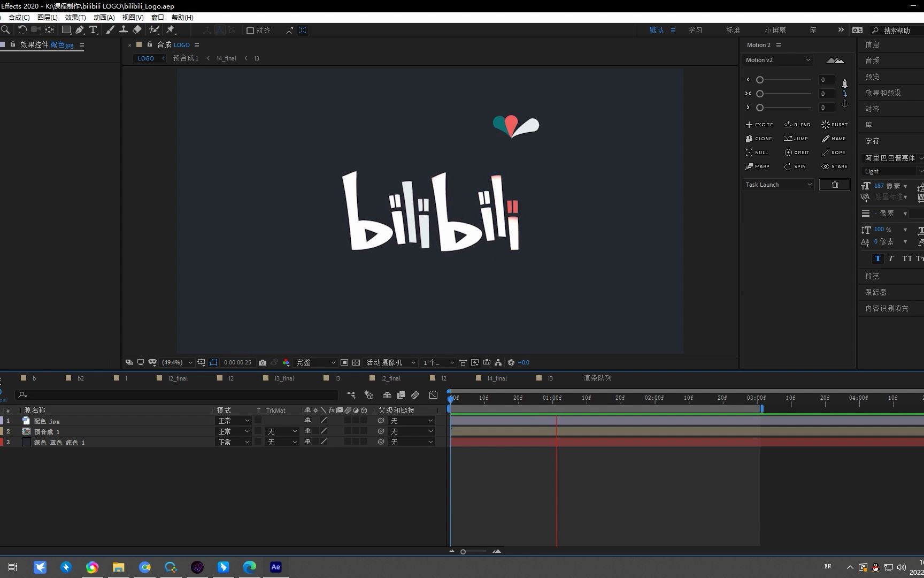This screenshot has width=924, height=578.
Task: Open blend mode dropdown for 配色.jpg layer
Action: click(x=234, y=421)
